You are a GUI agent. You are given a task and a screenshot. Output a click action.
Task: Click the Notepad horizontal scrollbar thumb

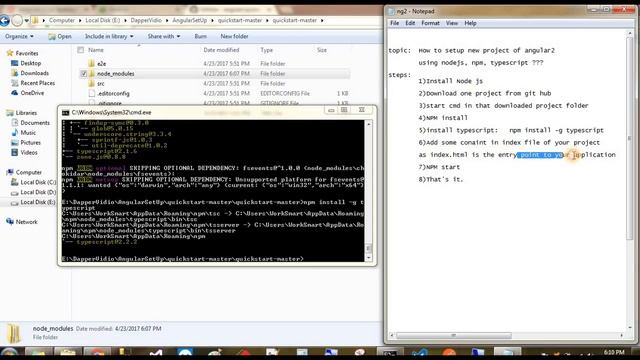pos(453,336)
